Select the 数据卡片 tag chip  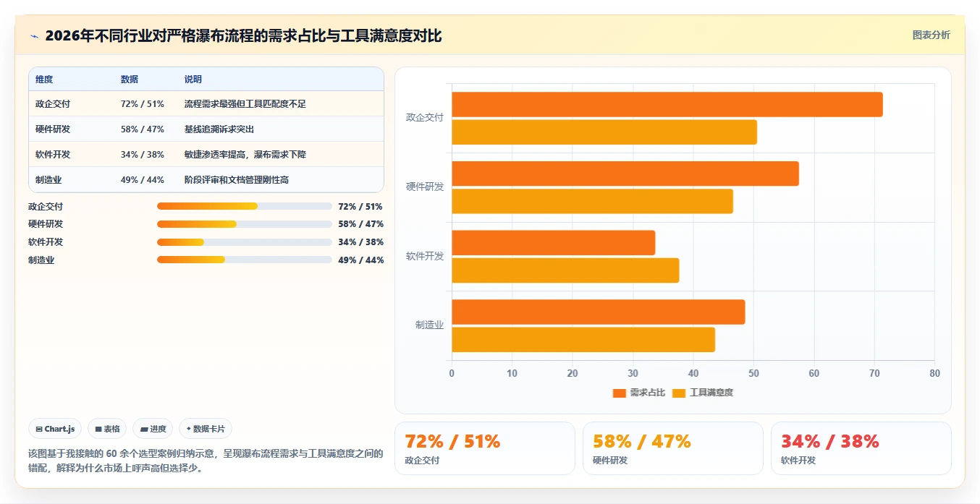(x=206, y=429)
